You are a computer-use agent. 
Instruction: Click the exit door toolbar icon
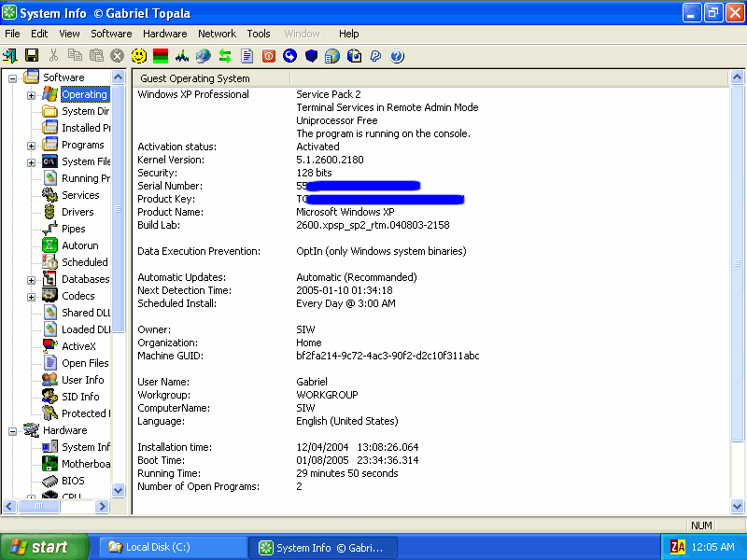click(x=10, y=56)
